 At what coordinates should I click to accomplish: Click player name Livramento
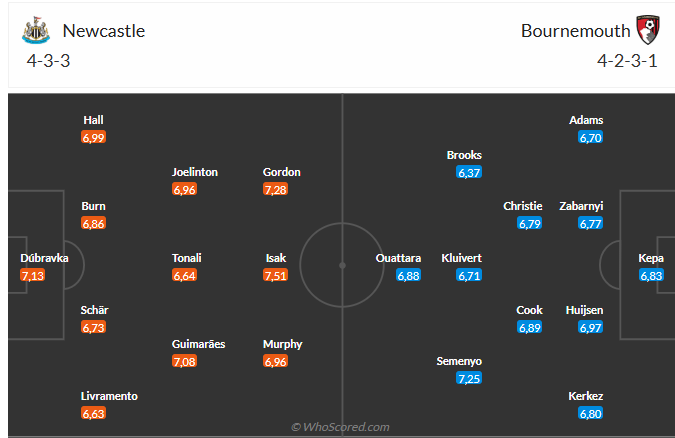tap(109, 396)
